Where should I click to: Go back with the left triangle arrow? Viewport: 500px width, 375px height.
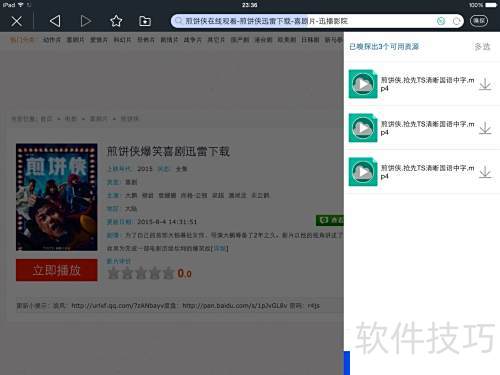55,21
